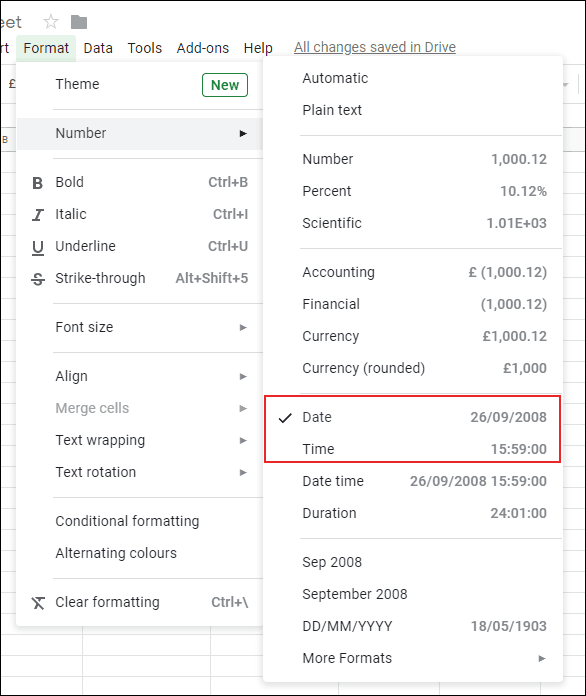Click All changes saved in Drive link
Image resolution: width=586 pixels, height=696 pixels.
click(x=375, y=47)
